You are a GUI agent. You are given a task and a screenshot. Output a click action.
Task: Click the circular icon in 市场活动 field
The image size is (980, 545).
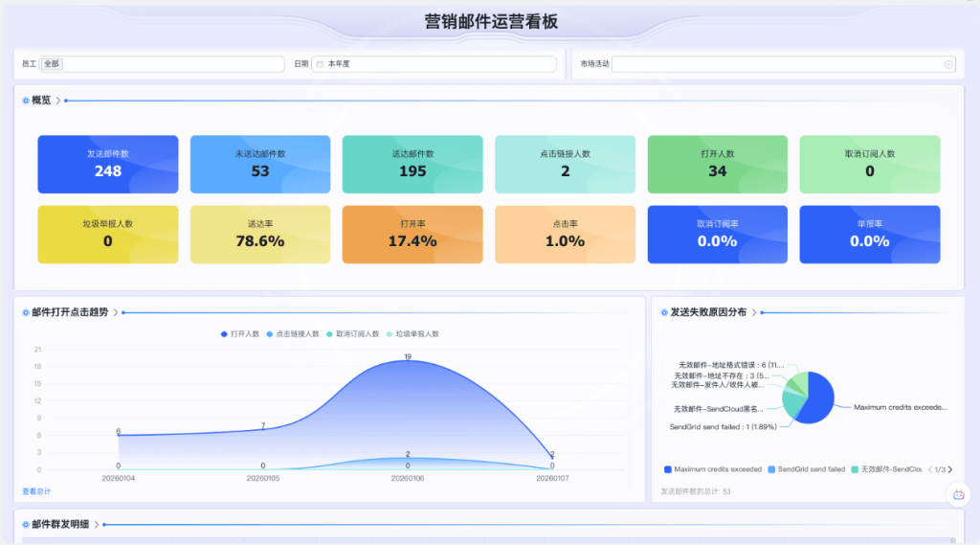[948, 64]
